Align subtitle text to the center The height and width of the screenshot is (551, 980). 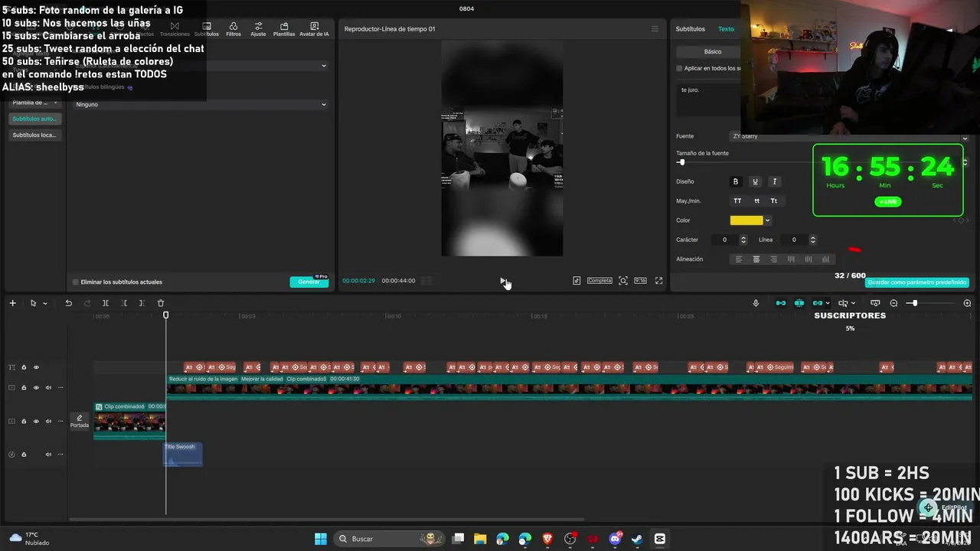[x=756, y=259]
